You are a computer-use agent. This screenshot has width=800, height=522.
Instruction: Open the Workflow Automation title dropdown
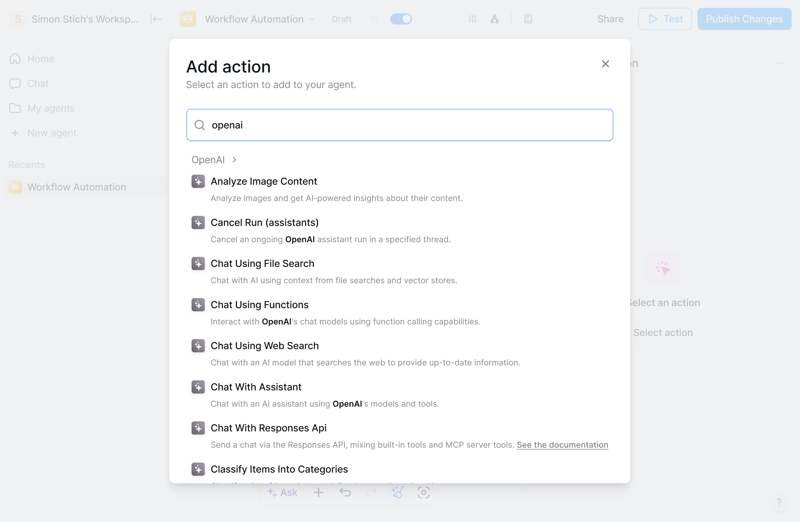[x=312, y=19]
